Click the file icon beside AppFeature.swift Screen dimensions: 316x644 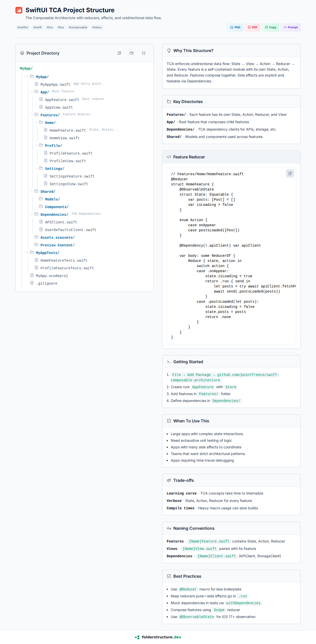pyautogui.click(x=41, y=99)
